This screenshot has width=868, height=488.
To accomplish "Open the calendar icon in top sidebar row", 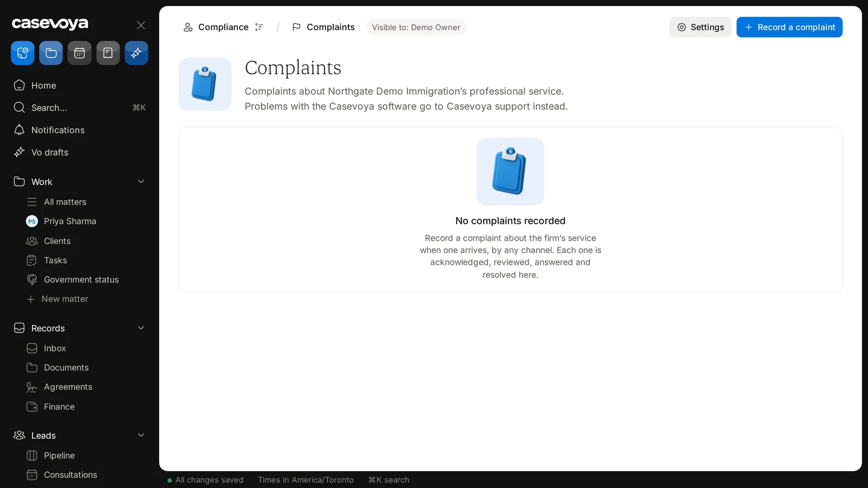I will [x=80, y=53].
